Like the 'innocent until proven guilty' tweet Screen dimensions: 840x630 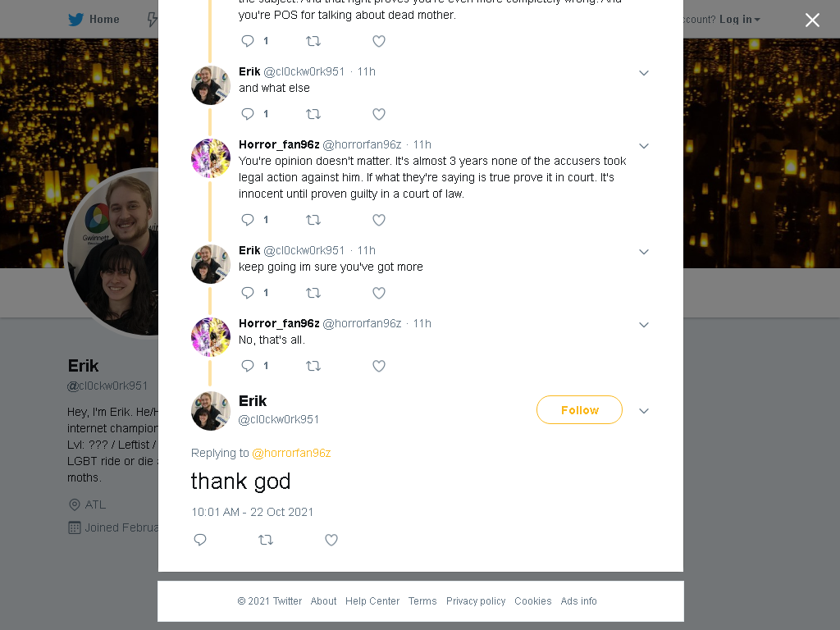[x=379, y=220]
